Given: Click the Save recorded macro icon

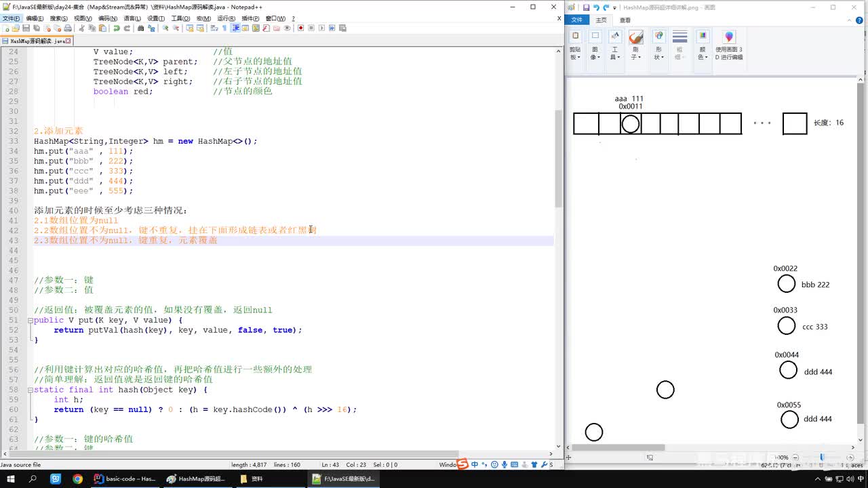Looking at the screenshot, I should 342,28.
